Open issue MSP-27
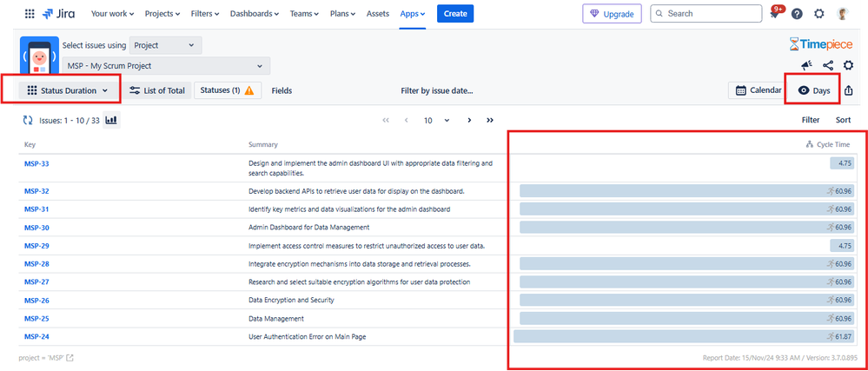 (36, 282)
